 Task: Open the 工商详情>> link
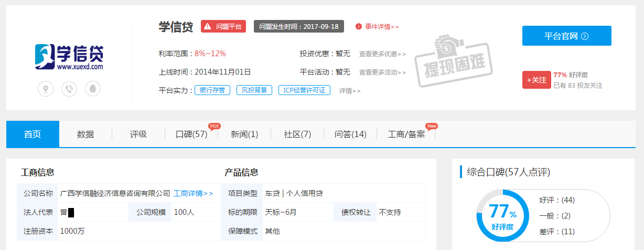(x=194, y=193)
